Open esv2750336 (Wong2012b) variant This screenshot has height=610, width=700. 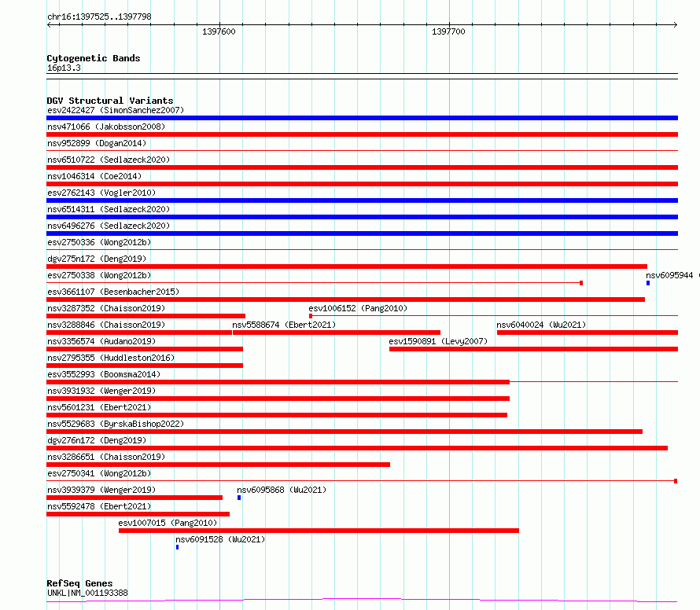point(99,242)
